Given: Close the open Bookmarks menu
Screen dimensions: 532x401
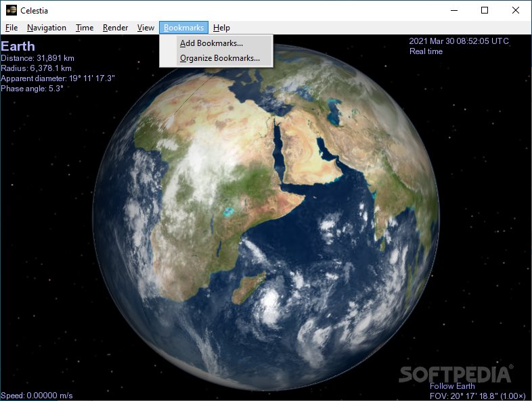Looking at the screenshot, I should (183, 28).
